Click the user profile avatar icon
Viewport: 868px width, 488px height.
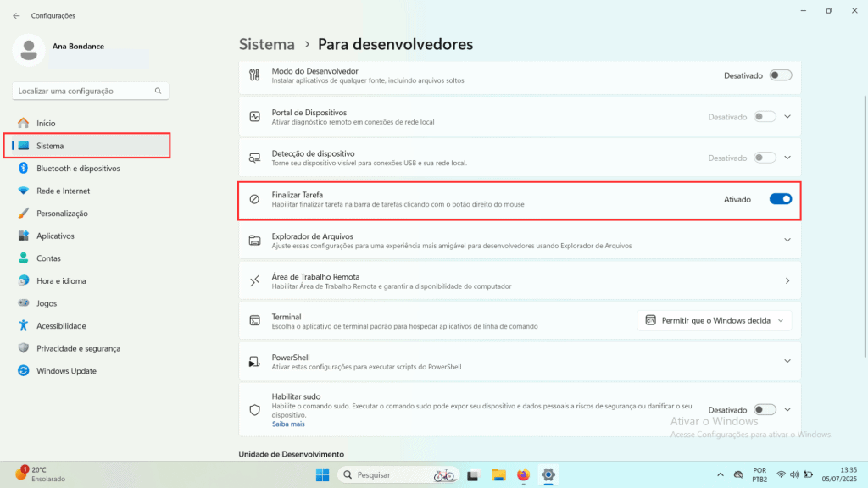coord(29,50)
